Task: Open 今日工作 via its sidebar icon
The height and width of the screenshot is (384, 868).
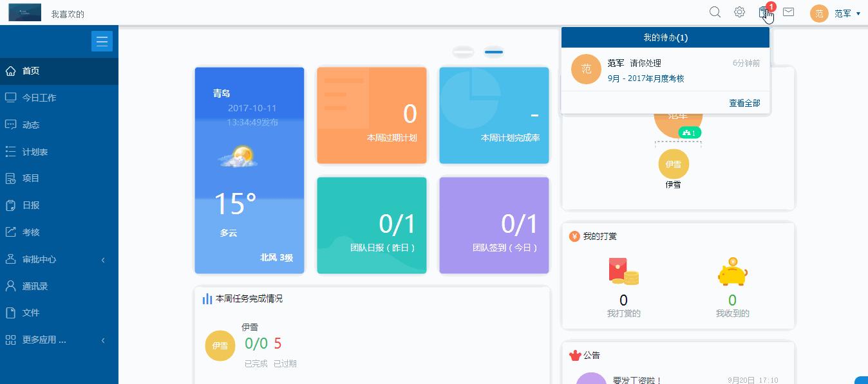Action: [10, 98]
